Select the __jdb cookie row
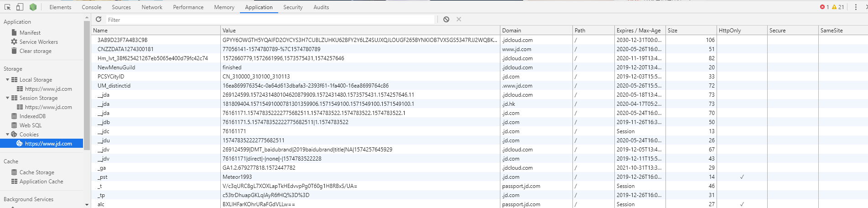The image size is (868, 208). (x=479, y=122)
